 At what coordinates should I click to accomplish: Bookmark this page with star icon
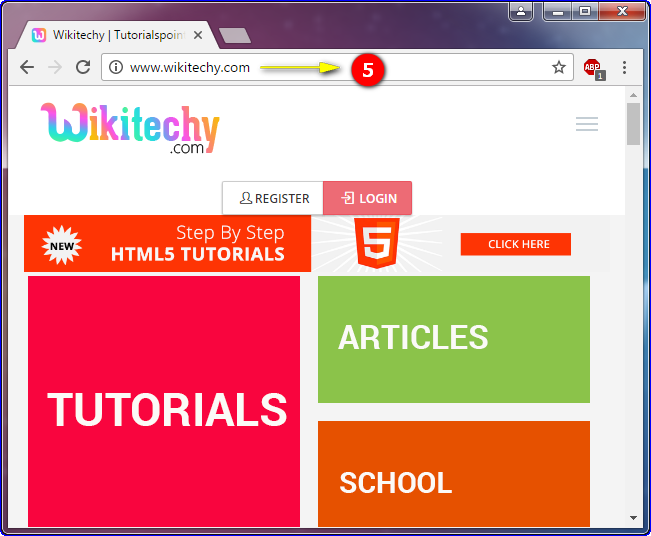(x=559, y=68)
